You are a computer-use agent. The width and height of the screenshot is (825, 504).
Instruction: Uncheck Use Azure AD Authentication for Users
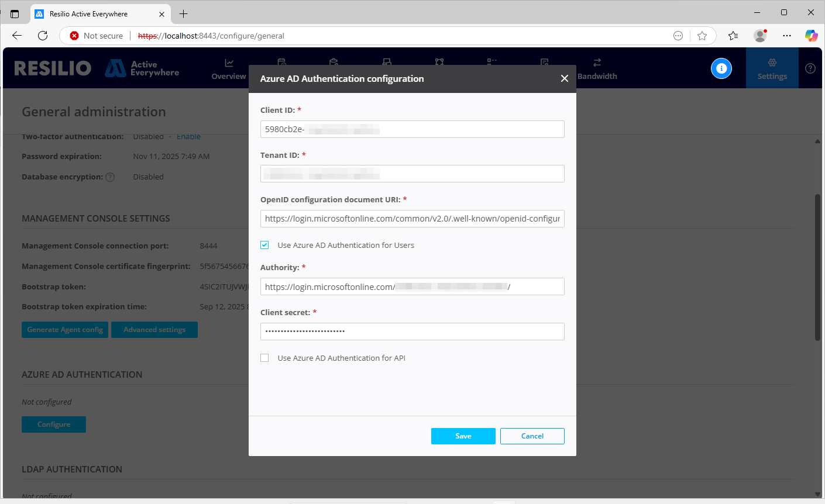click(264, 245)
